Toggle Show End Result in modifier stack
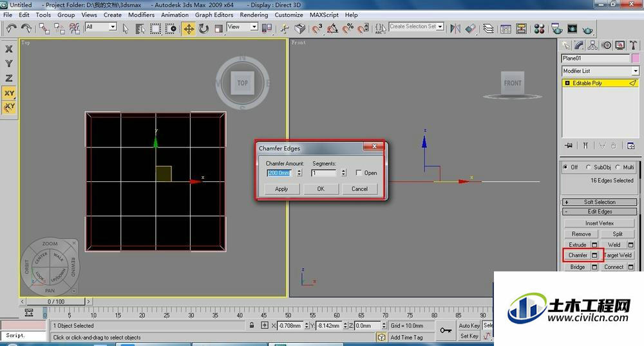The width and height of the screenshot is (644, 346). (x=585, y=145)
